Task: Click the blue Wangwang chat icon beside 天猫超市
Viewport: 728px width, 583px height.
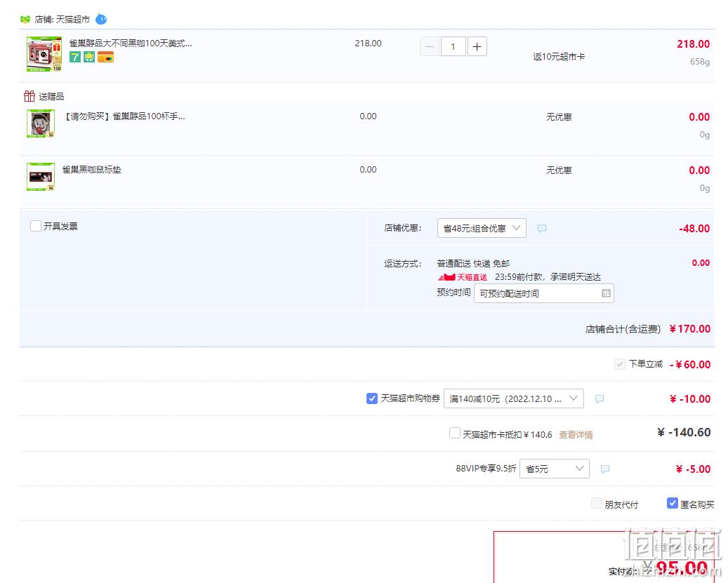Action: click(101, 19)
